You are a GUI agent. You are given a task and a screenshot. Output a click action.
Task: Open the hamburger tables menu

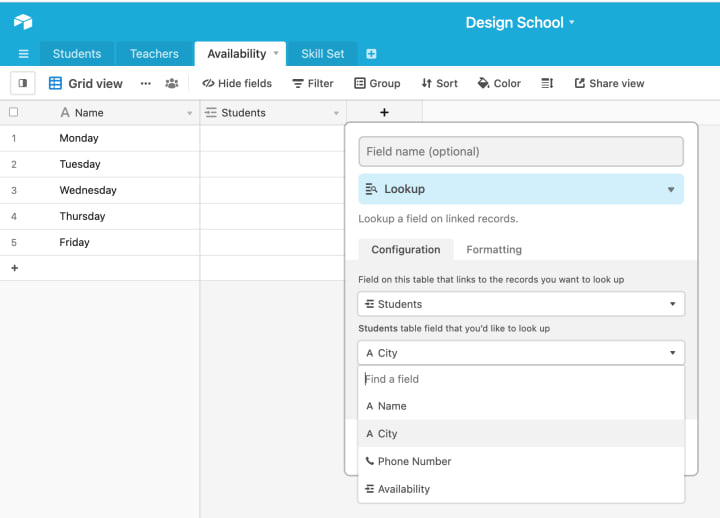[23, 54]
